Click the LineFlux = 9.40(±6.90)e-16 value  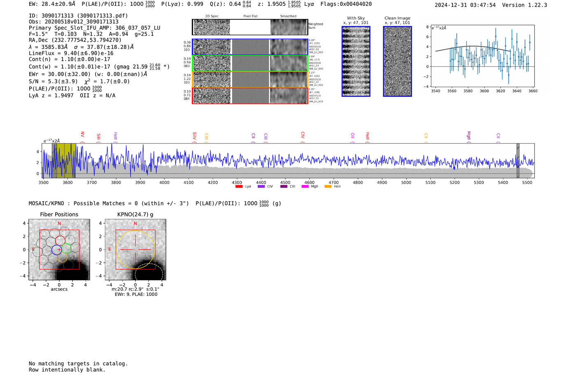click(x=71, y=53)
